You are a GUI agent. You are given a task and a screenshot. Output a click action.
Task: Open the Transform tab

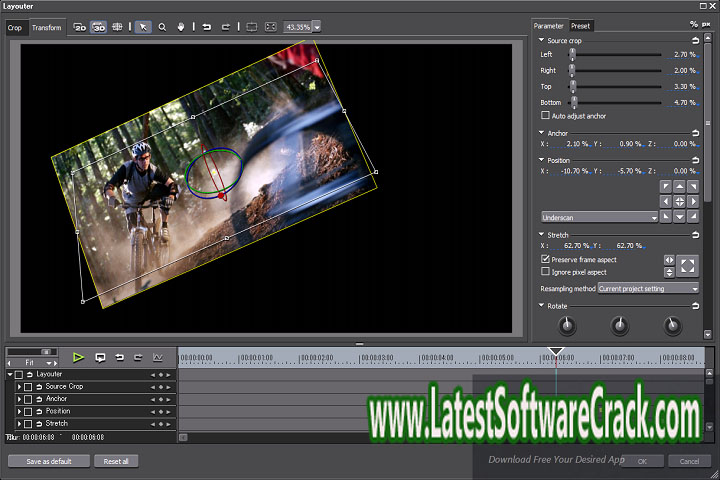[x=46, y=28]
